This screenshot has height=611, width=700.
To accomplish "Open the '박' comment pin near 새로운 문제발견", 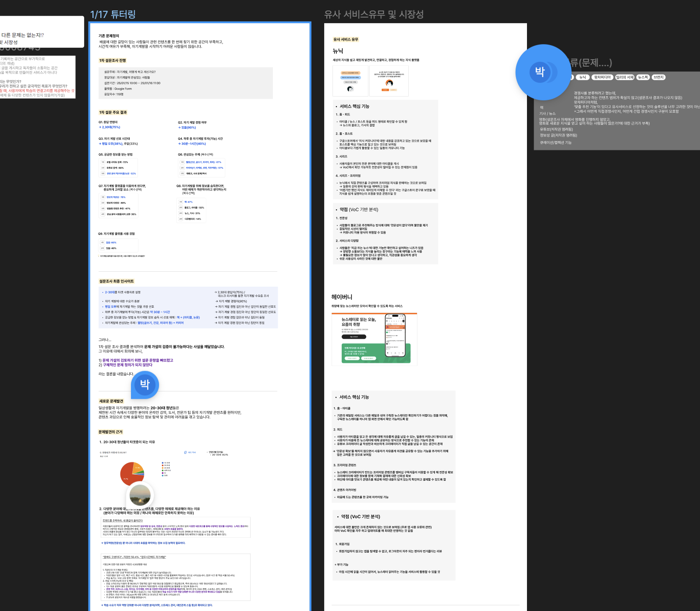I will pyautogui.click(x=145, y=384).
